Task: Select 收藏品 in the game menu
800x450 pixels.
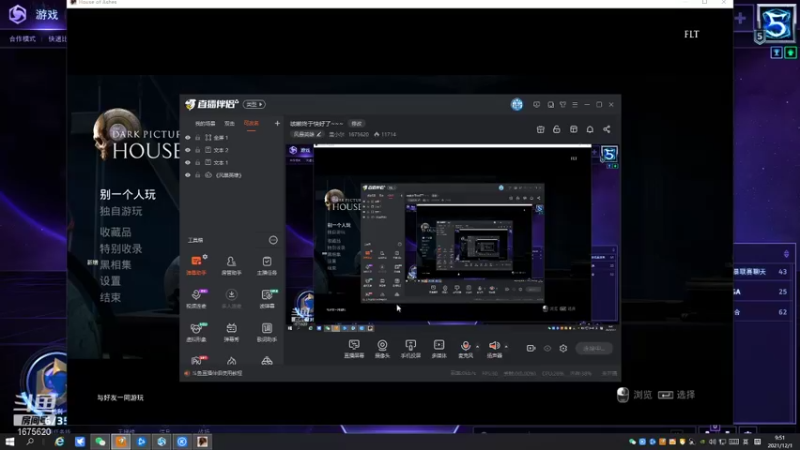Action: [115, 232]
